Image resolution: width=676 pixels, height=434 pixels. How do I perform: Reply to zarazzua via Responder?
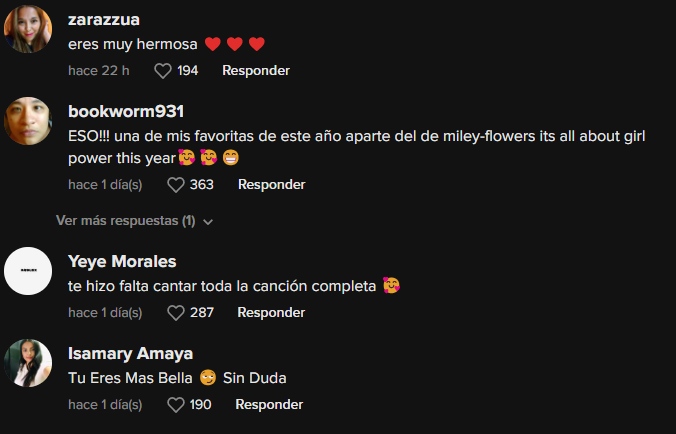(x=256, y=71)
